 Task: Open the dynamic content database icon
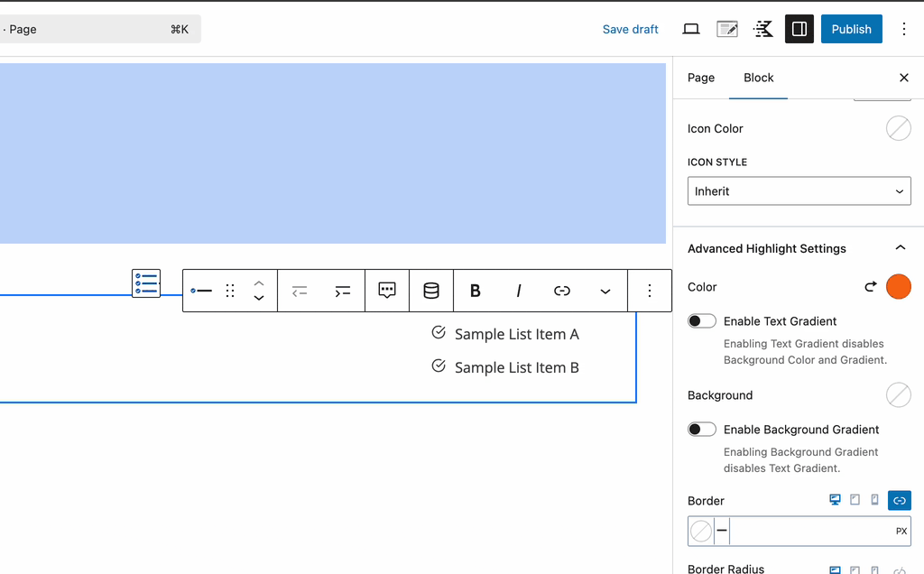point(430,290)
